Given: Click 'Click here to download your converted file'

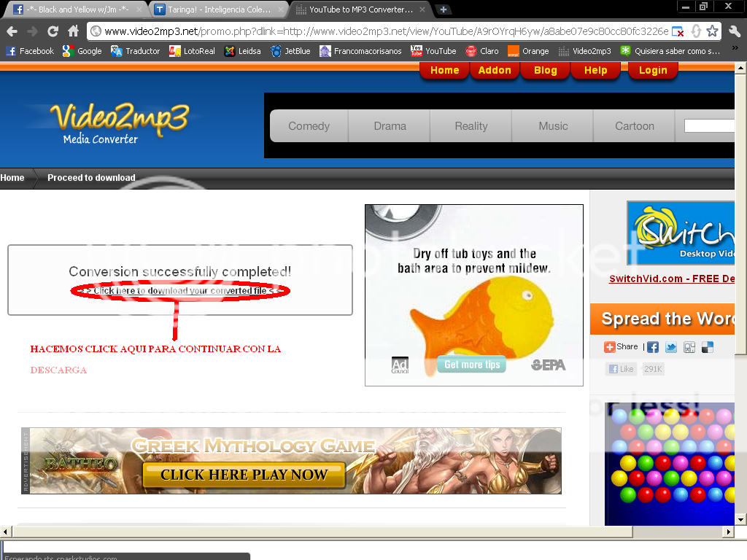Looking at the screenshot, I should 180,290.
